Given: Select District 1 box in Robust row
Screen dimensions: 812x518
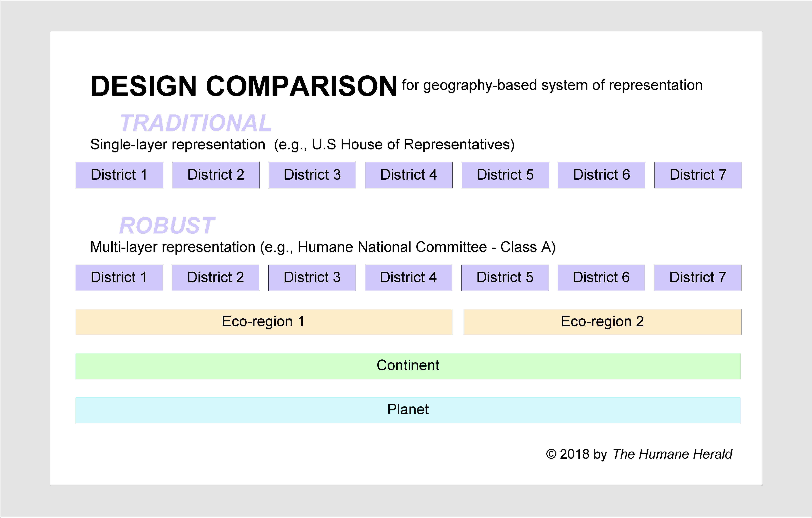Looking at the screenshot, I should pos(119,278).
